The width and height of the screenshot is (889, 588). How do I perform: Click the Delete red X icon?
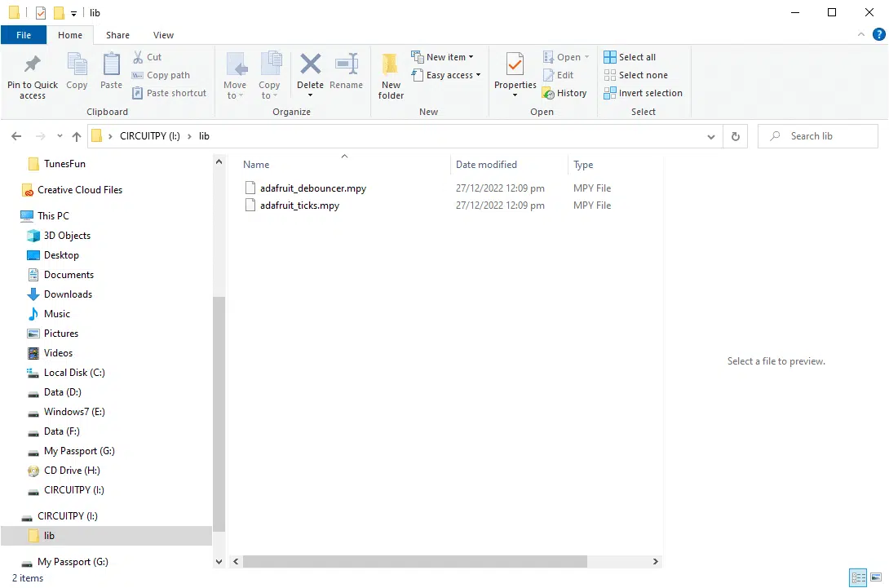tap(310, 64)
